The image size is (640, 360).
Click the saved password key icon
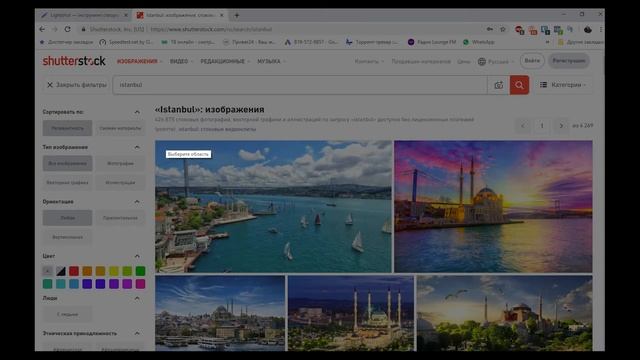[490, 29]
